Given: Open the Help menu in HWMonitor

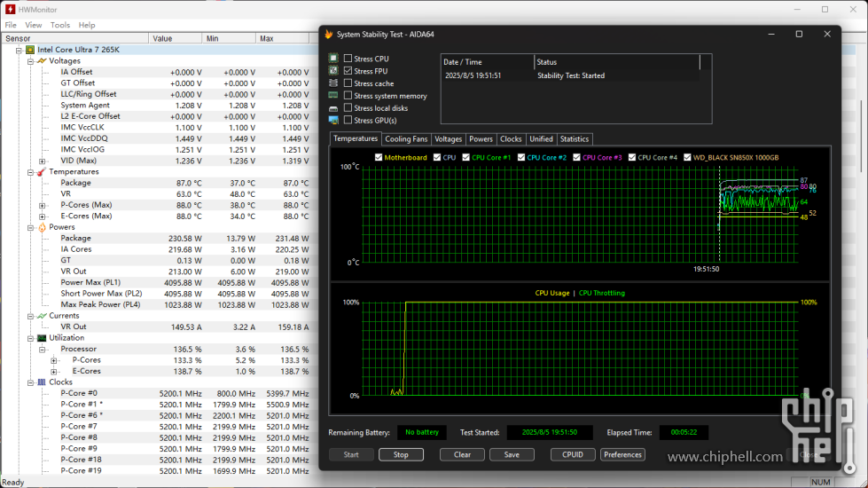Looking at the screenshot, I should [x=87, y=25].
